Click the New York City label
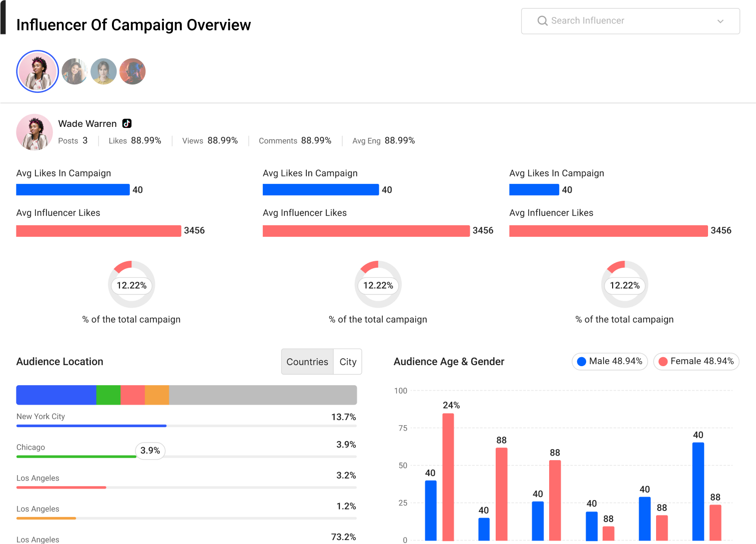The width and height of the screenshot is (756, 544). tap(40, 417)
